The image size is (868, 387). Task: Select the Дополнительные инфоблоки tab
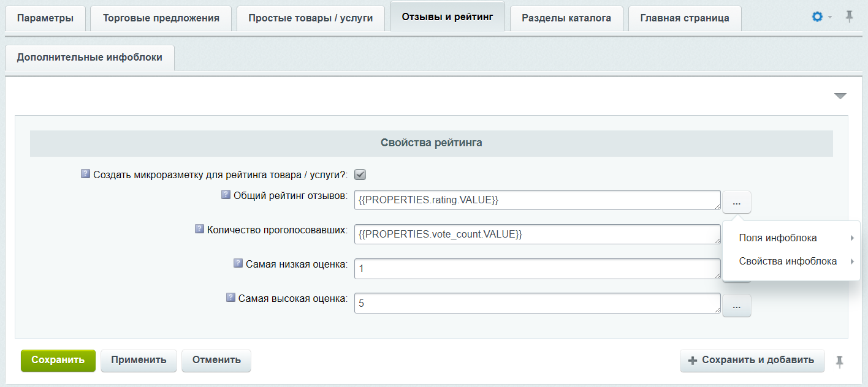click(89, 58)
